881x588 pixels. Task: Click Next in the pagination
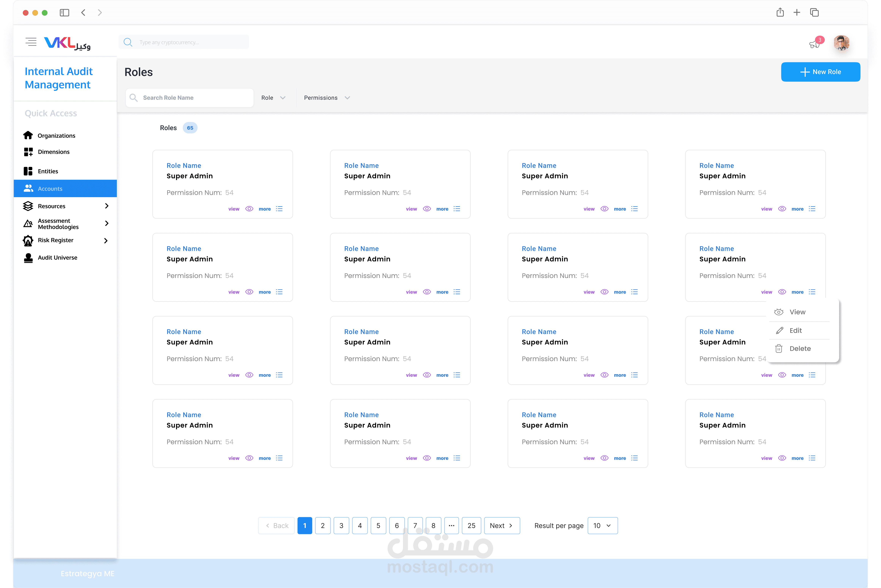502,525
